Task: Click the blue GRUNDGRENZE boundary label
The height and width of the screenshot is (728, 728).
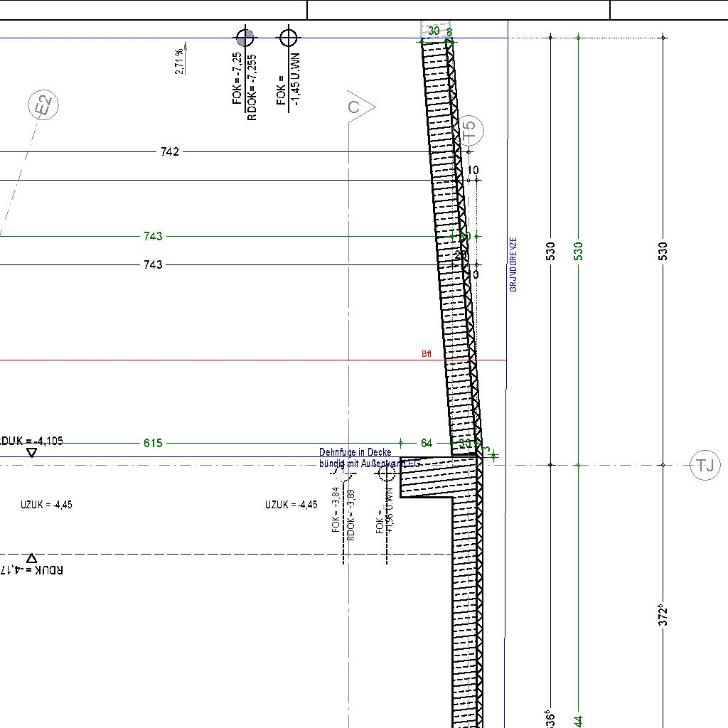Action: (514, 264)
